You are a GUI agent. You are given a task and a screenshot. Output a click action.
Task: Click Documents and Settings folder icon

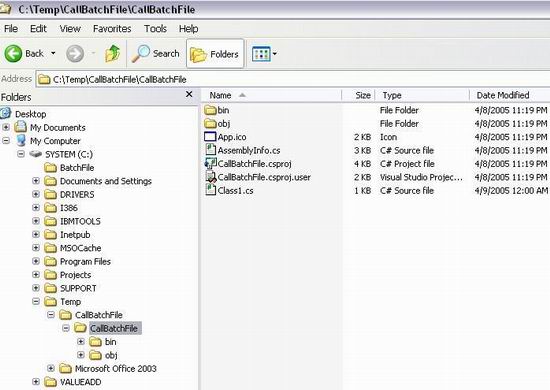51,181
